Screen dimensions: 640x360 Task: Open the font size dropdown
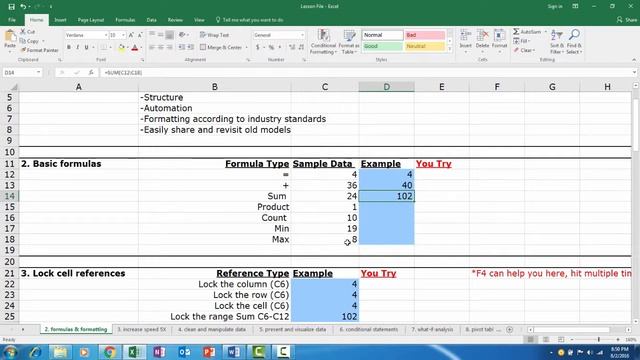(x=123, y=35)
